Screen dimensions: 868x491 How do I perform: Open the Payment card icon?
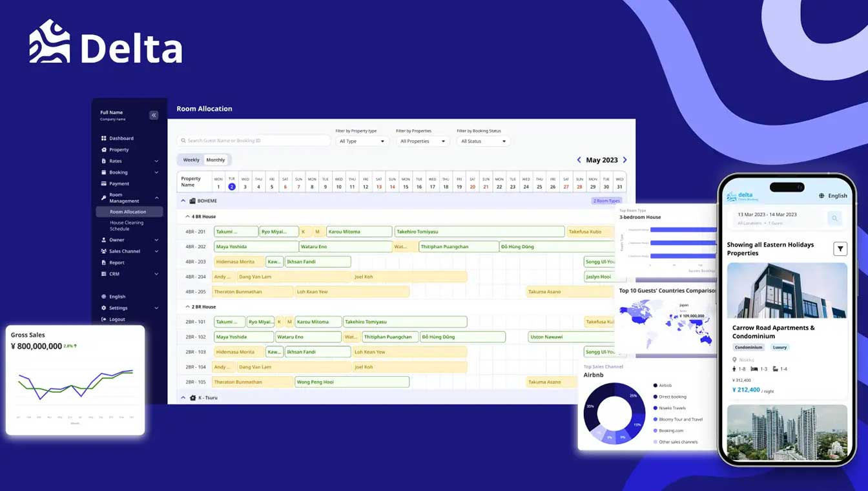point(103,183)
